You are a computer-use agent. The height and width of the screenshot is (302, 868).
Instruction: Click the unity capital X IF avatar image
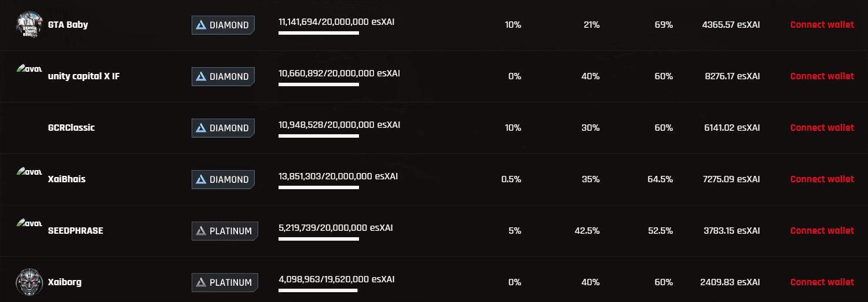click(x=29, y=69)
